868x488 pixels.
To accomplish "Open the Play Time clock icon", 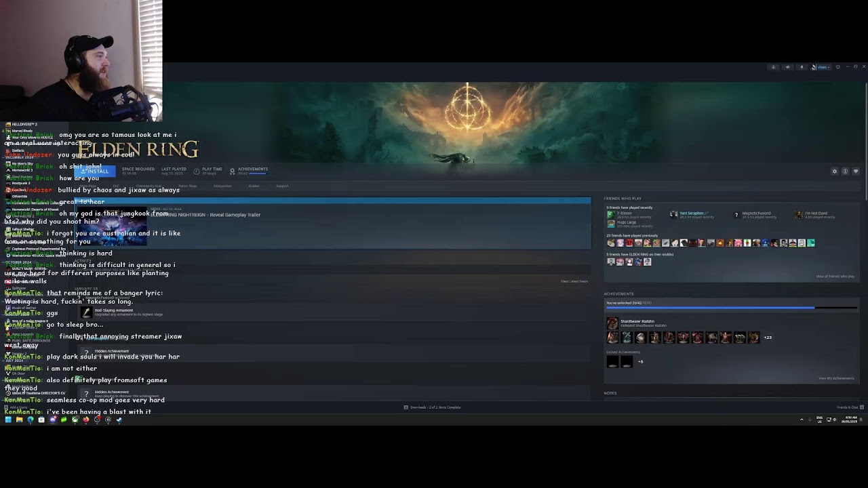I will (197, 171).
